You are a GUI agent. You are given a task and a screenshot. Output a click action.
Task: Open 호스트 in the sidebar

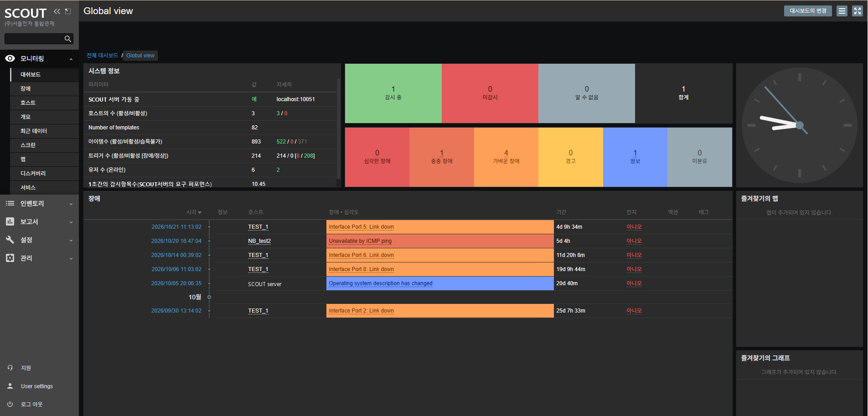(45, 103)
